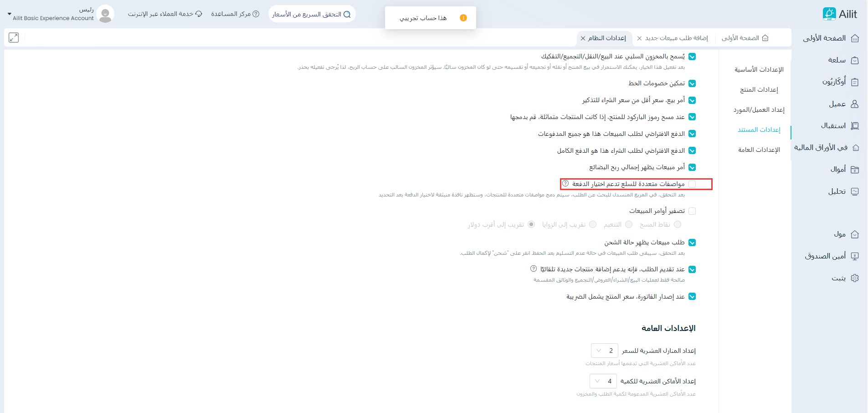Open the عميل customer sidebar icon
The width and height of the screenshot is (868, 413).
click(855, 104)
